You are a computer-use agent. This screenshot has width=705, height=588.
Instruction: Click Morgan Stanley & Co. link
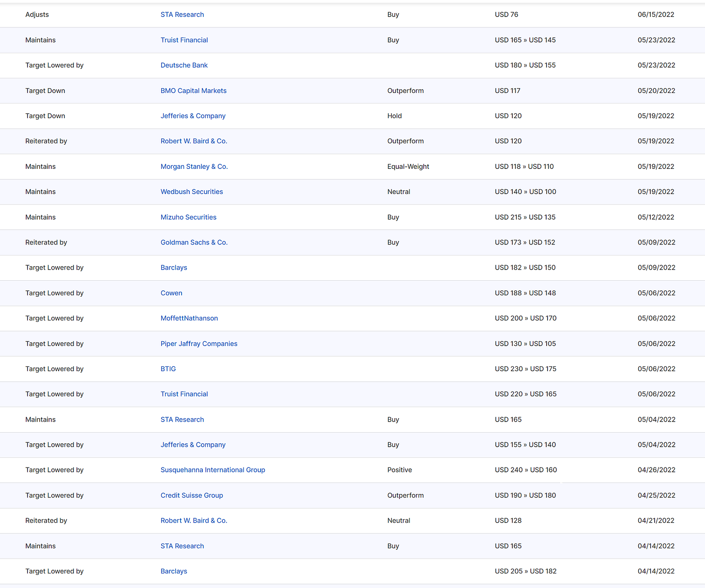194,166
